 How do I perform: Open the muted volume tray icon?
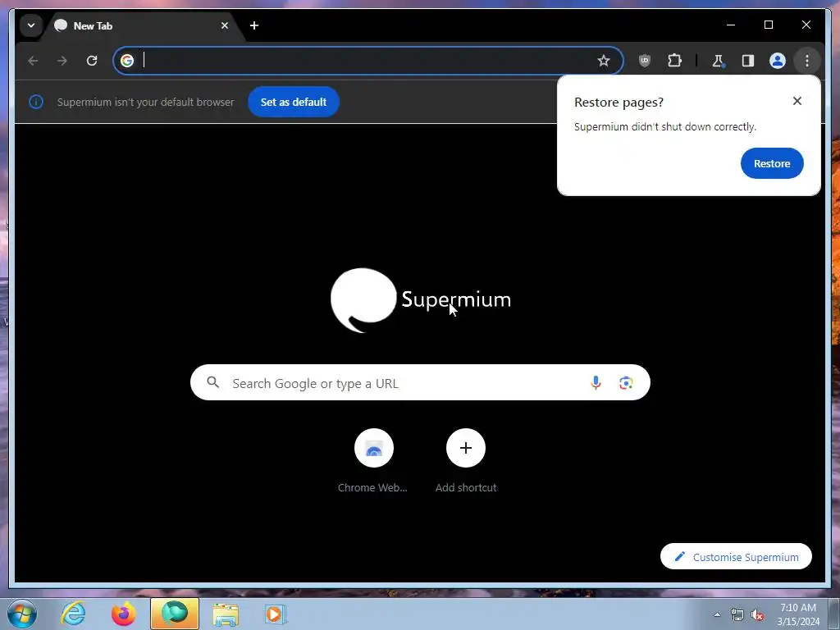tap(757, 614)
